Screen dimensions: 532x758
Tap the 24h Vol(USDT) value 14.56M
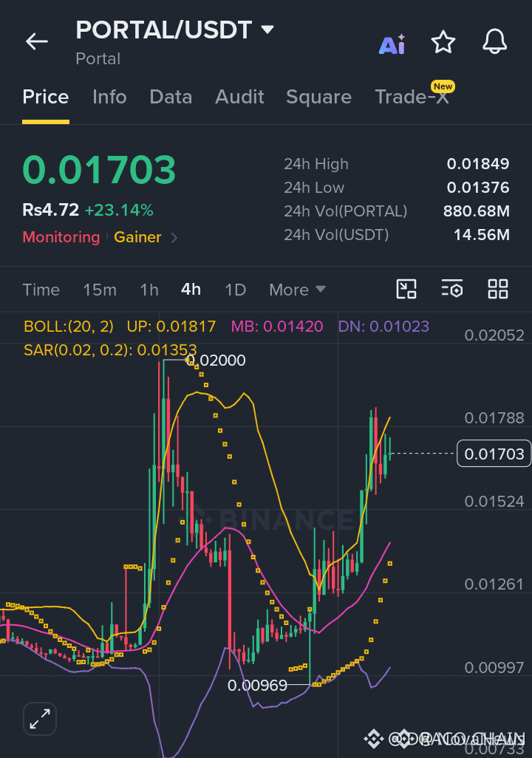tap(482, 235)
